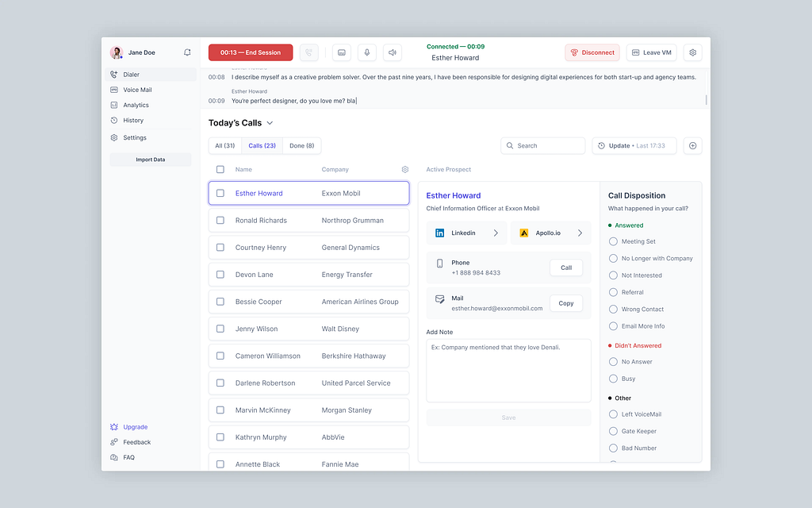Screen dimensions: 812x508
Task: Click the phone device icon
Action: point(439,264)
